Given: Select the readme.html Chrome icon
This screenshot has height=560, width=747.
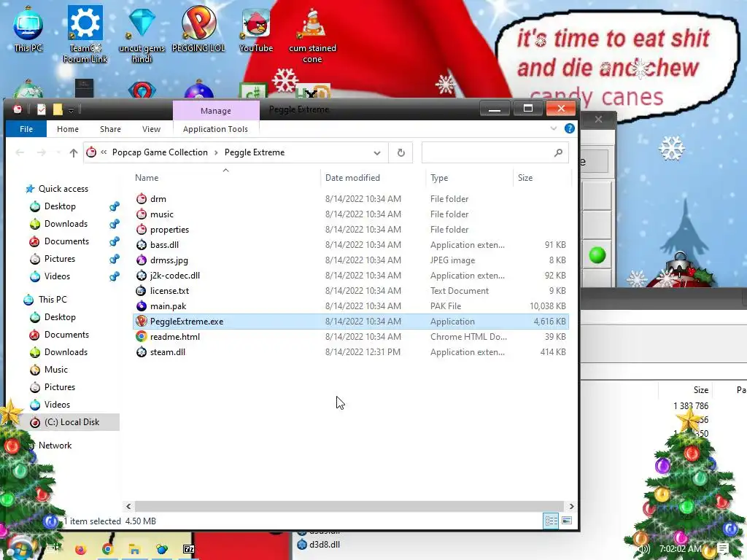Looking at the screenshot, I should tap(142, 336).
